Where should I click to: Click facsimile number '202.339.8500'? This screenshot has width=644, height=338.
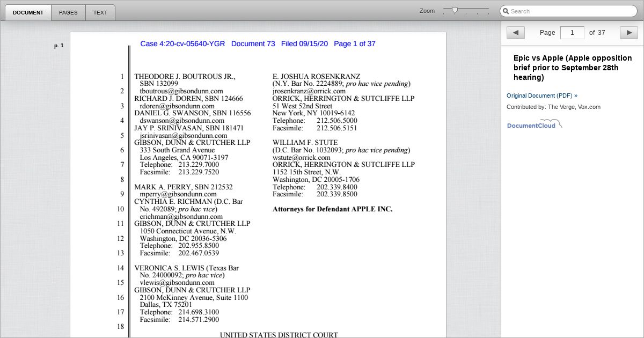coord(337,194)
